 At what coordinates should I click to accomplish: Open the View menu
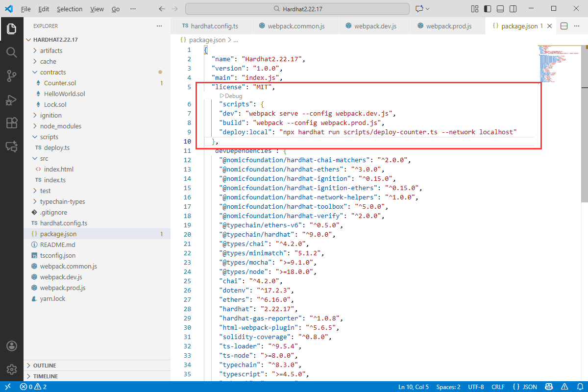tap(97, 9)
